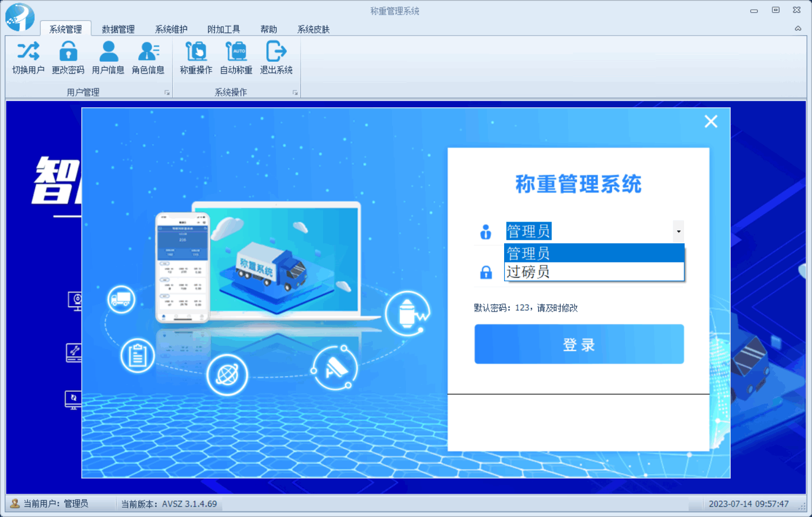The image size is (812, 517).
Task: Switch to the 数据管理 tab
Action: (118, 29)
